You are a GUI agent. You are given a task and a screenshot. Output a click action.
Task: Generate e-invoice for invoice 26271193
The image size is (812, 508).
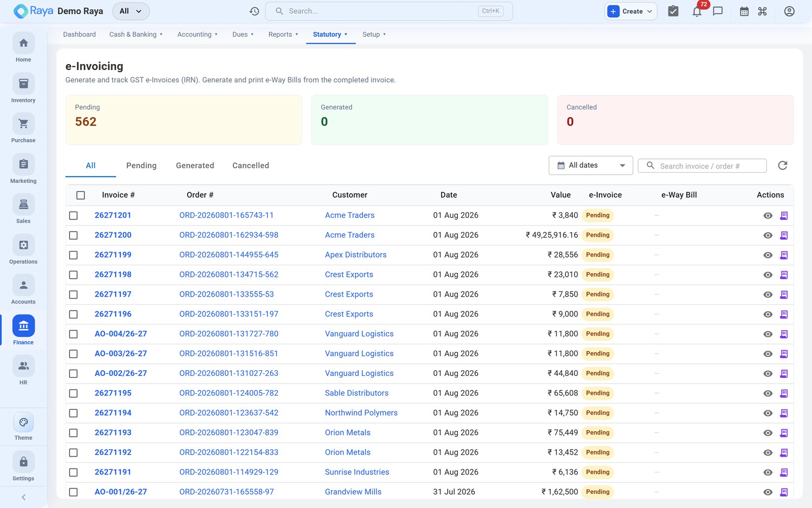(784, 433)
